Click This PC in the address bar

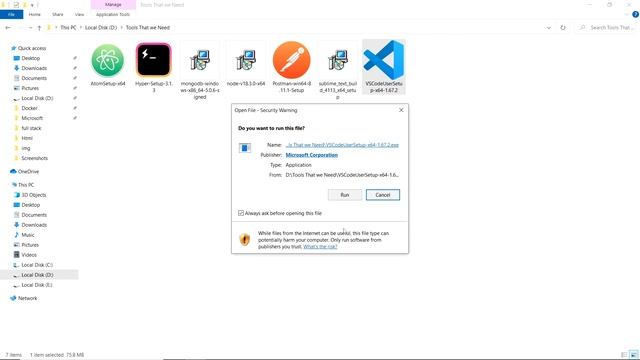point(68,28)
